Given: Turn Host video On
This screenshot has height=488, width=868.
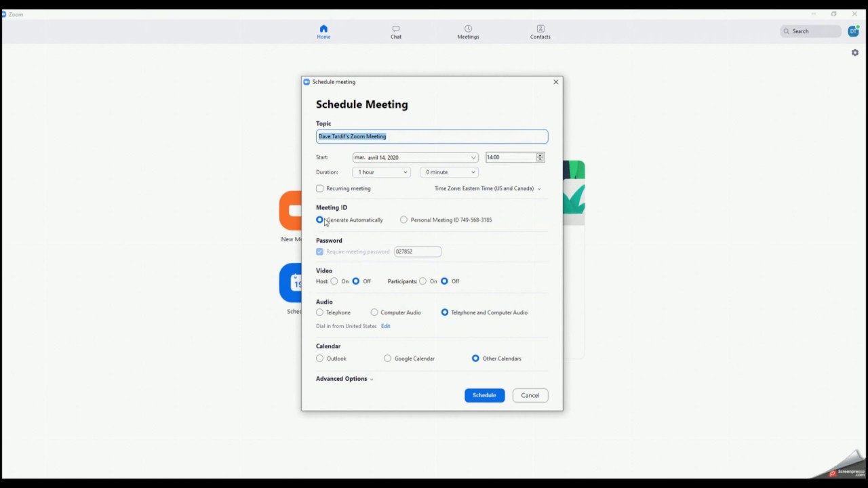Looking at the screenshot, I should click(334, 281).
